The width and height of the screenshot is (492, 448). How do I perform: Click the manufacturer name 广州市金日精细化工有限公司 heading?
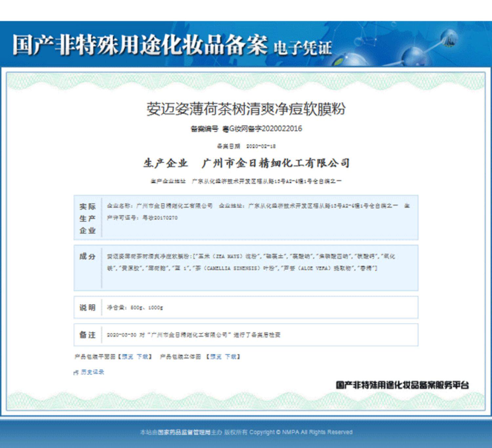click(276, 163)
